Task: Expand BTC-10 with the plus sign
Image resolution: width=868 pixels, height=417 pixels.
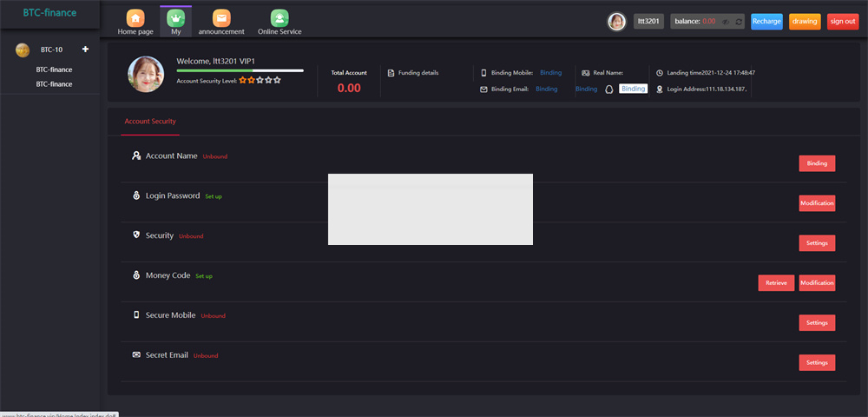Action: [x=85, y=50]
